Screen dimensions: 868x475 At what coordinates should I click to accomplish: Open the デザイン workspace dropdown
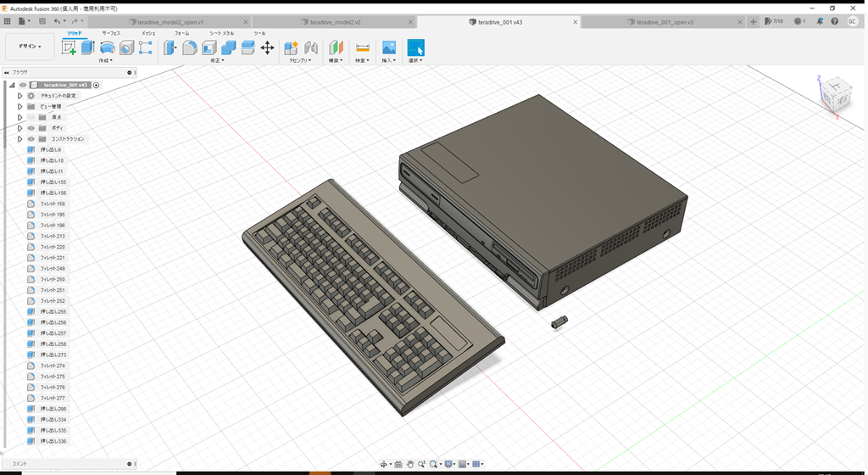(30, 47)
